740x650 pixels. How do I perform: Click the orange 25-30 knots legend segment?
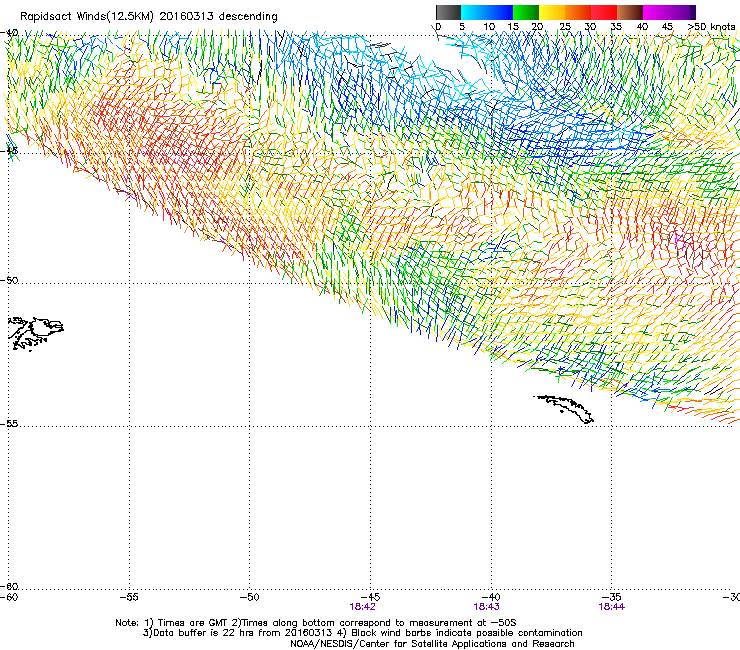pyautogui.click(x=578, y=12)
